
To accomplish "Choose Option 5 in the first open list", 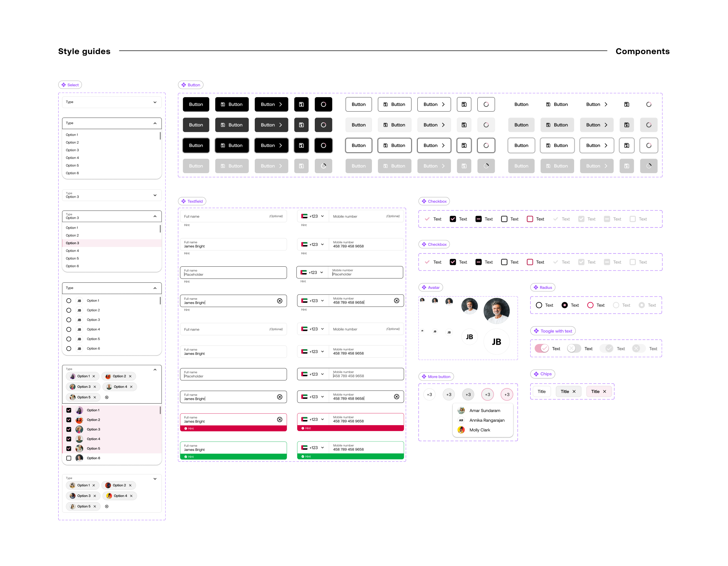I will pyautogui.click(x=72, y=165).
